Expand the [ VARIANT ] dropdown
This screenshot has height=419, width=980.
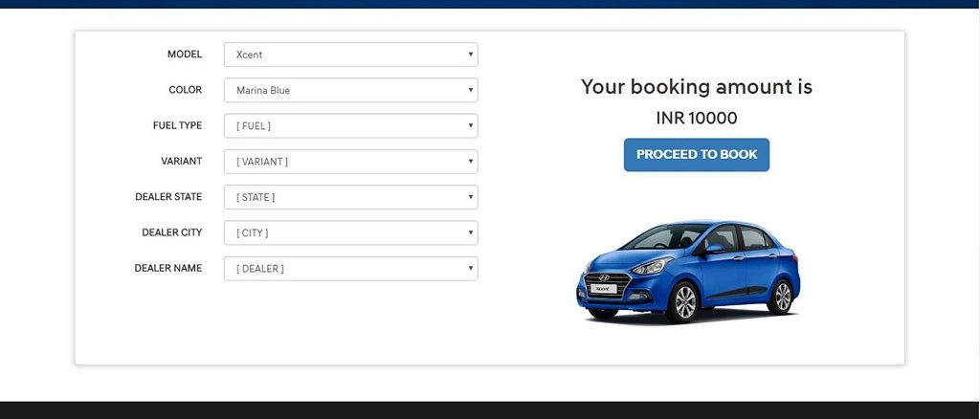(x=350, y=161)
